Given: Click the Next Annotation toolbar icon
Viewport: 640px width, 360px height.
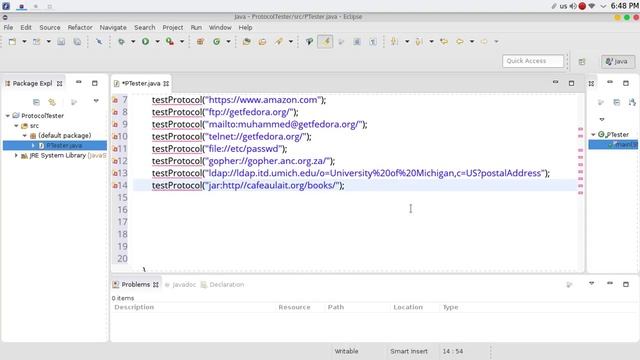Looking at the screenshot, I should [x=394, y=42].
